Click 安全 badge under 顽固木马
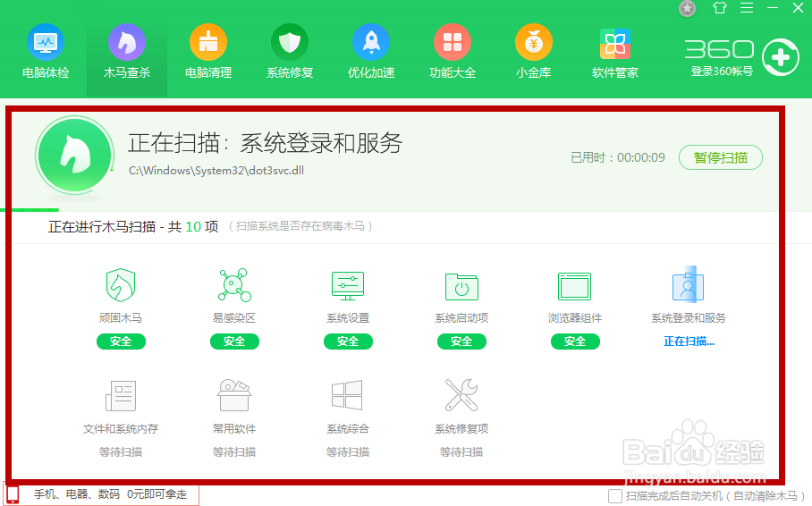 (121, 342)
